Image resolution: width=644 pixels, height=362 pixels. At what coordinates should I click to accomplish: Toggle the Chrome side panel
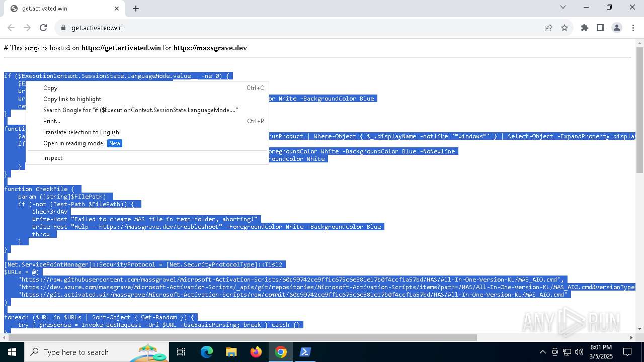[x=601, y=28]
